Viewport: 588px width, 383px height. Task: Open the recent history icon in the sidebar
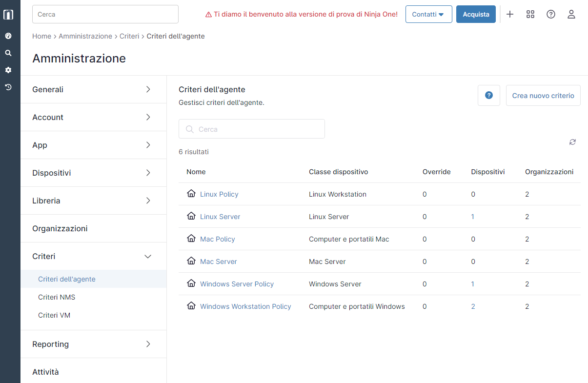(8, 87)
